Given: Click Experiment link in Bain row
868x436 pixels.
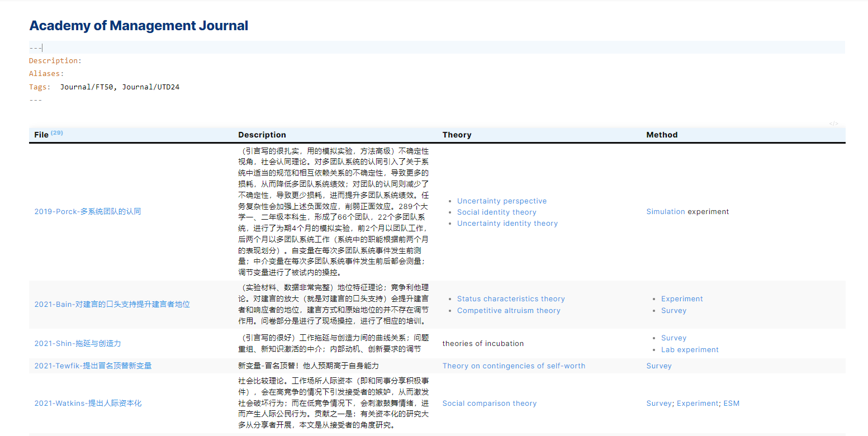Looking at the screenshot, I should pos(682,298).
